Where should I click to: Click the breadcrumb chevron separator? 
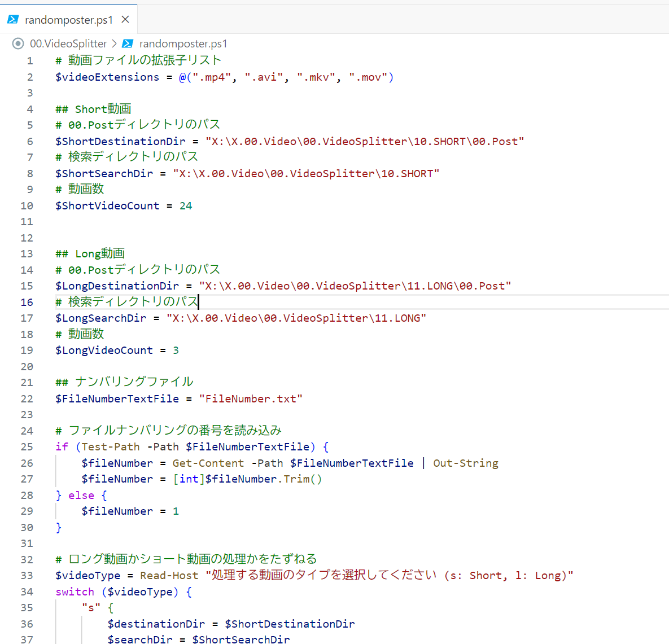pos(115,43)
